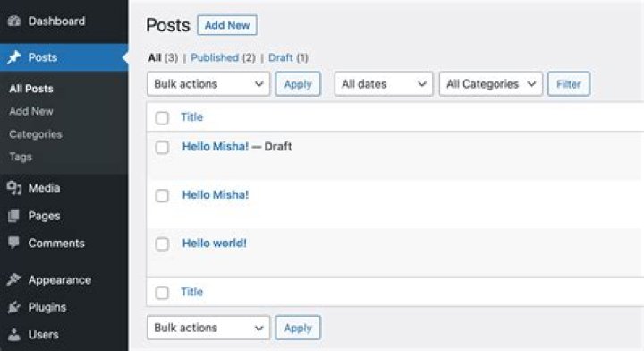Click the Plugins plug icon
The height and width of the screenshot is (351, 644).
click(14, 307)
